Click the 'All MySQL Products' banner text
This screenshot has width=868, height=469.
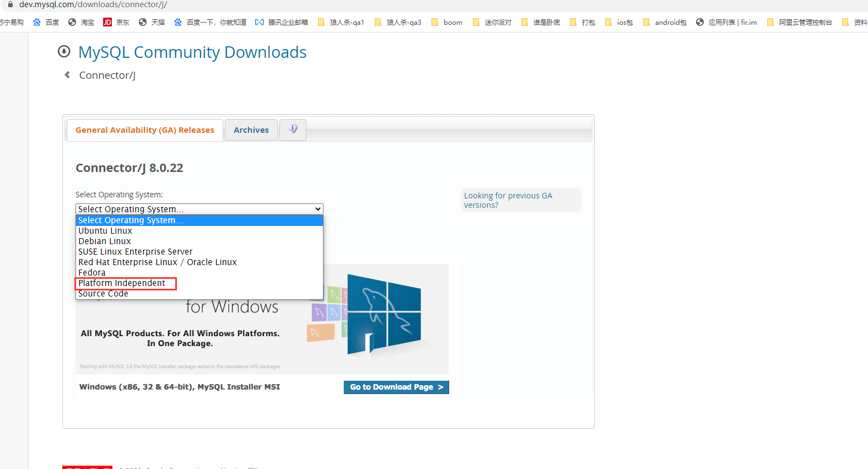180,338
